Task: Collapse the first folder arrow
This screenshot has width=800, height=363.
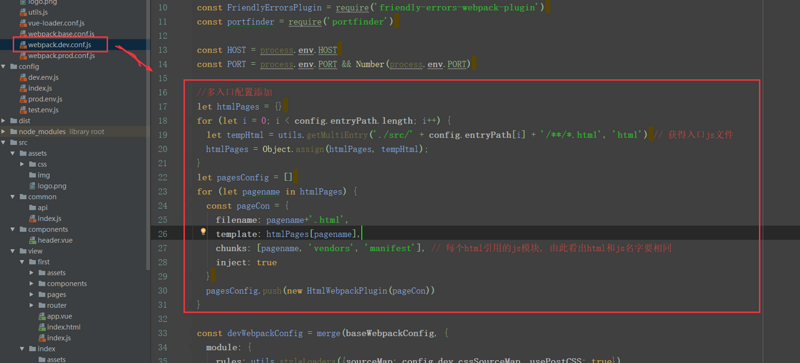Action: click(x=22, y=262)
